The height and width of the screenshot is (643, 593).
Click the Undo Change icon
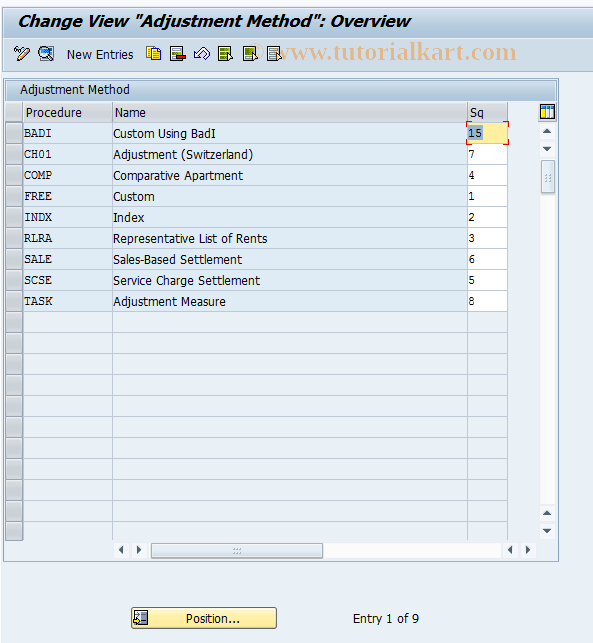(x=202, y=54)
